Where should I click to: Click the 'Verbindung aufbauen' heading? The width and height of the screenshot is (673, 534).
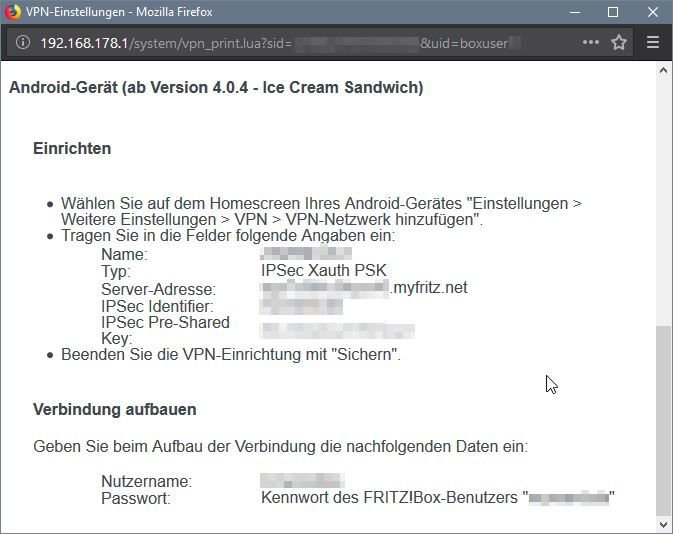(x=115, y=410)
